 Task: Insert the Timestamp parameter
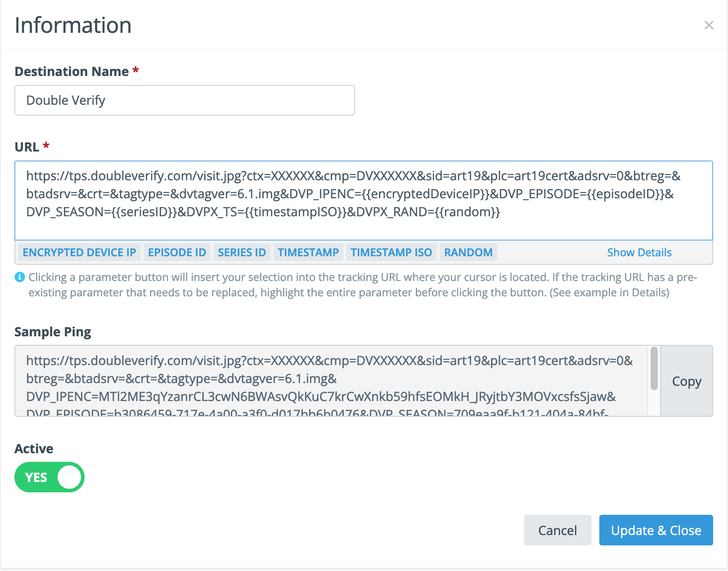pos(308,253)
